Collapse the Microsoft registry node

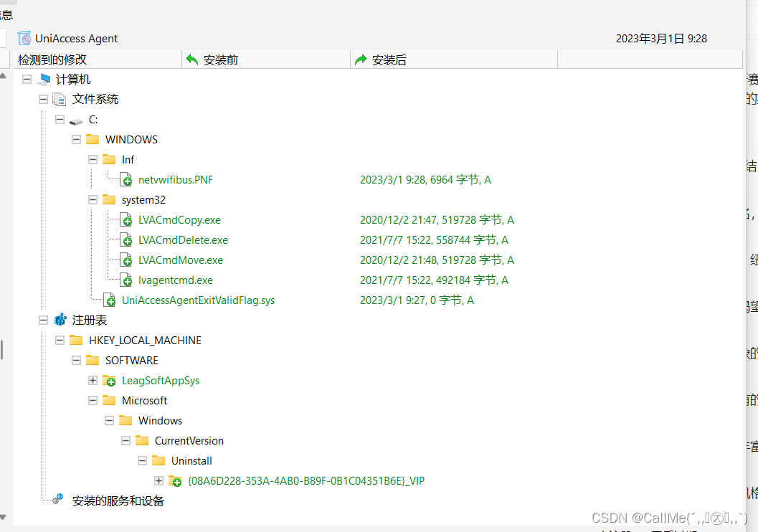tap(93, 400)
